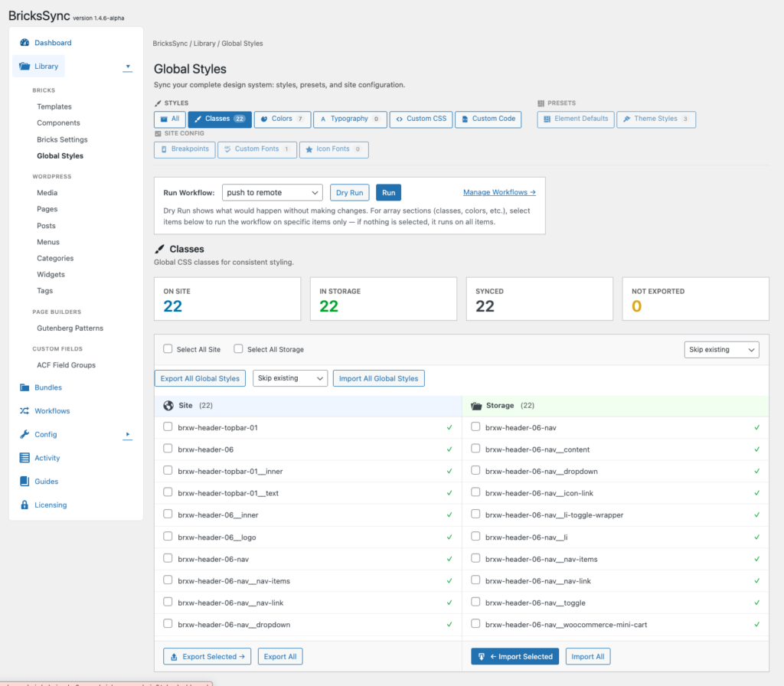This screenshot has height=686, width=784.
Task: Tick the brxw-header-topbar-01 site checkbox
Action: (168, 427)
